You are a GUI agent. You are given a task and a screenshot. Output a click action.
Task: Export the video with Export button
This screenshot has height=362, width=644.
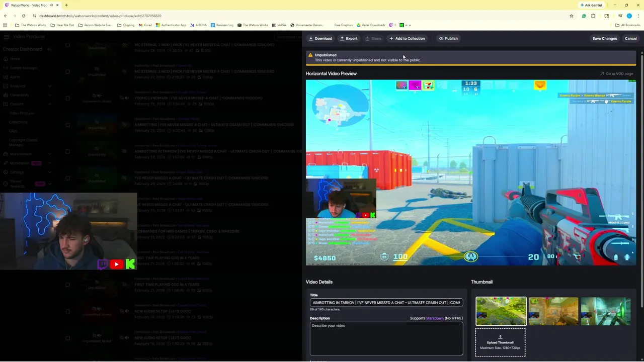tap(349, 38)
